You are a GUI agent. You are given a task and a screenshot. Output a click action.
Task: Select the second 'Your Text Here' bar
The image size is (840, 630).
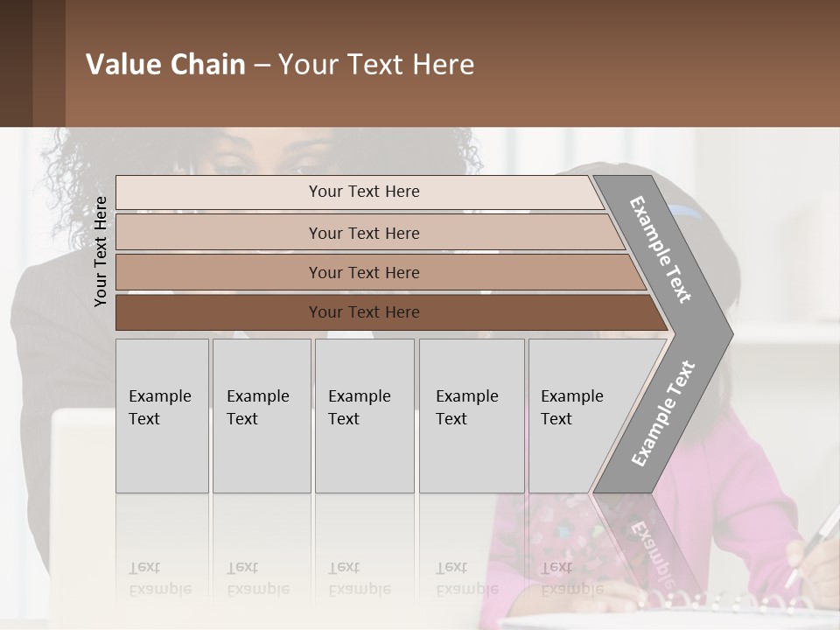370,233
